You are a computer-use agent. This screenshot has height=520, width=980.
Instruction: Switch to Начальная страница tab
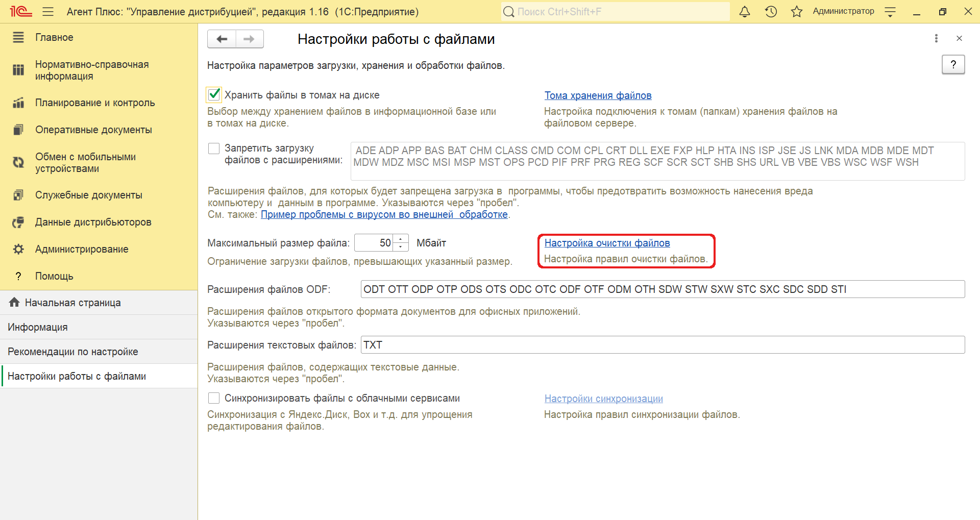pyautogui.click(x=99, y=303)
